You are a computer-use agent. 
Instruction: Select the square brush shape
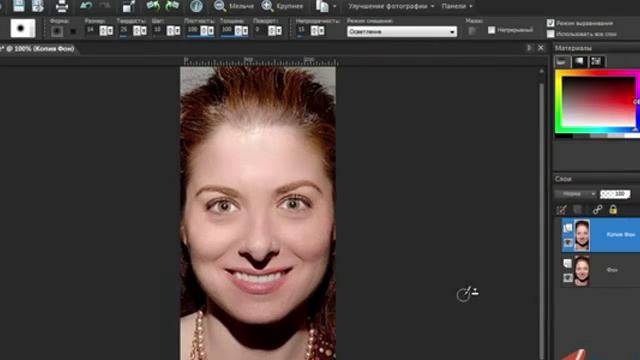(73, 31)
